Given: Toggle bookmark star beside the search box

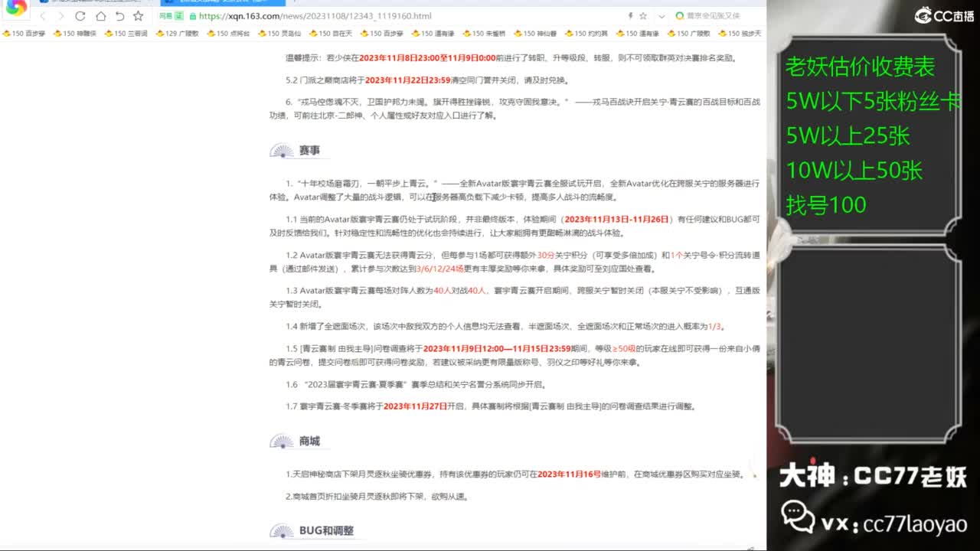Looking at the screenshot, I should coord(643,15).
